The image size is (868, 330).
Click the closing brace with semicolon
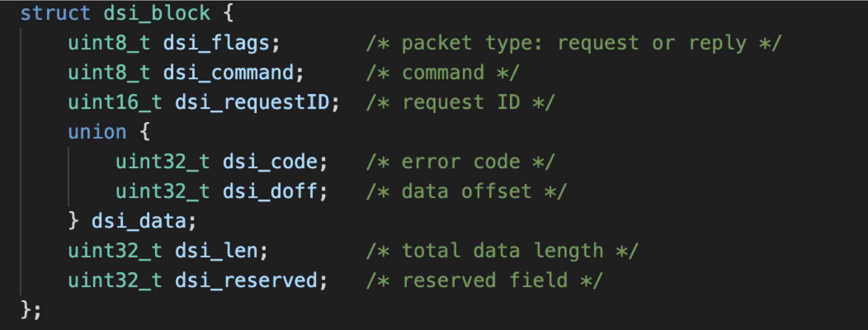click(31, 310)
